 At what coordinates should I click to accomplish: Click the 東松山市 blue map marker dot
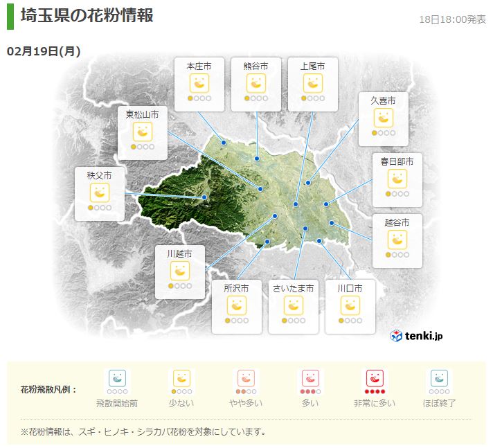click(x=260, y=189)
